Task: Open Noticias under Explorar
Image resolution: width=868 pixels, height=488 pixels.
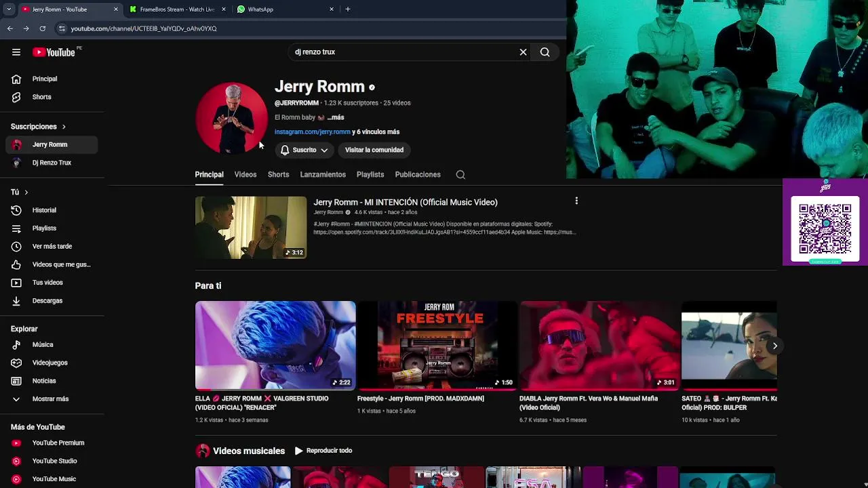Action: click(x=52, y=381)
